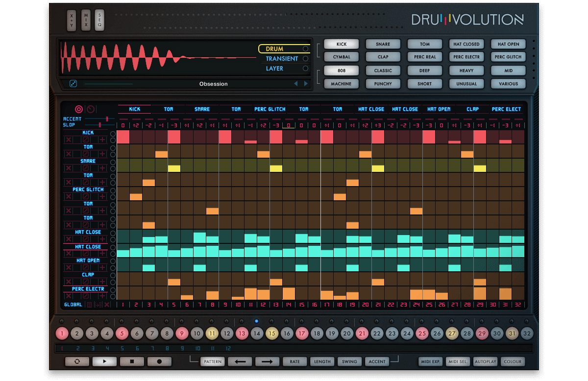
Task: Switch to the MIX page tab
Action: pos(86,20)
